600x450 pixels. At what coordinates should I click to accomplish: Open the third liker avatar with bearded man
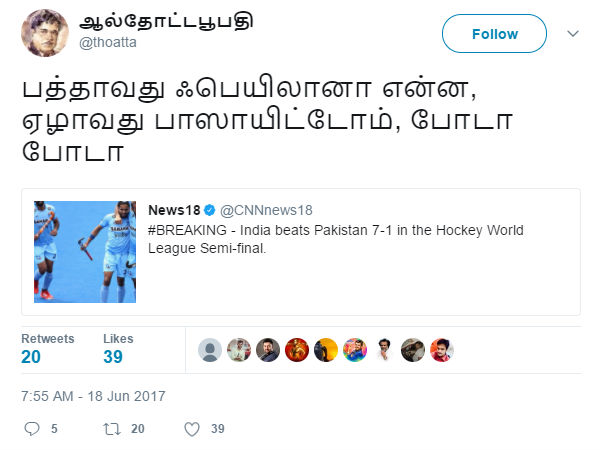[x=268, y=350]
